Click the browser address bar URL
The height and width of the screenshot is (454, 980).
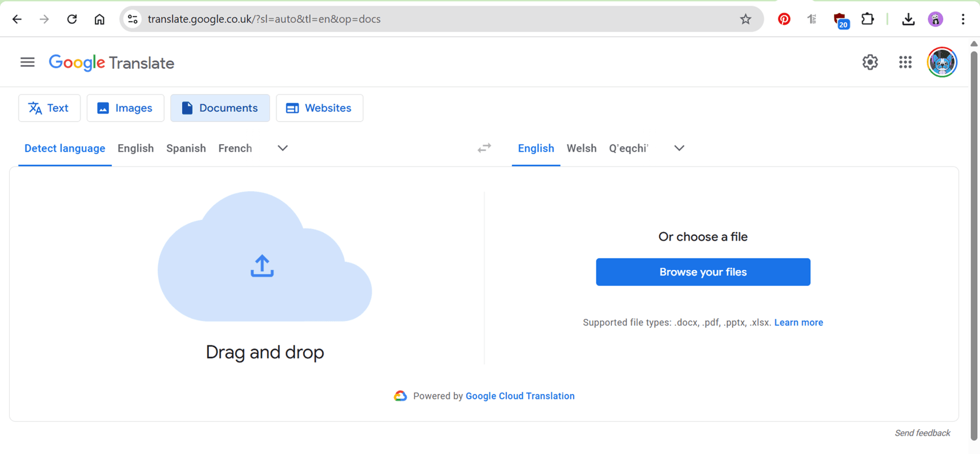(x=264, y=19)
